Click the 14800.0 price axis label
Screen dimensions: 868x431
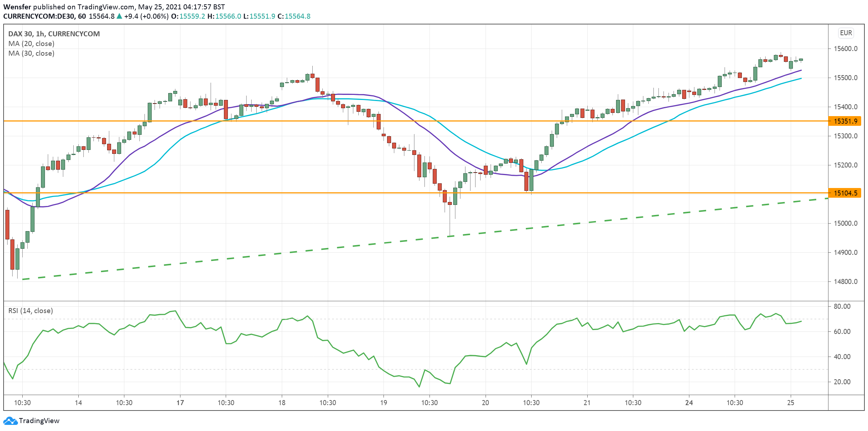coord(845,281)
